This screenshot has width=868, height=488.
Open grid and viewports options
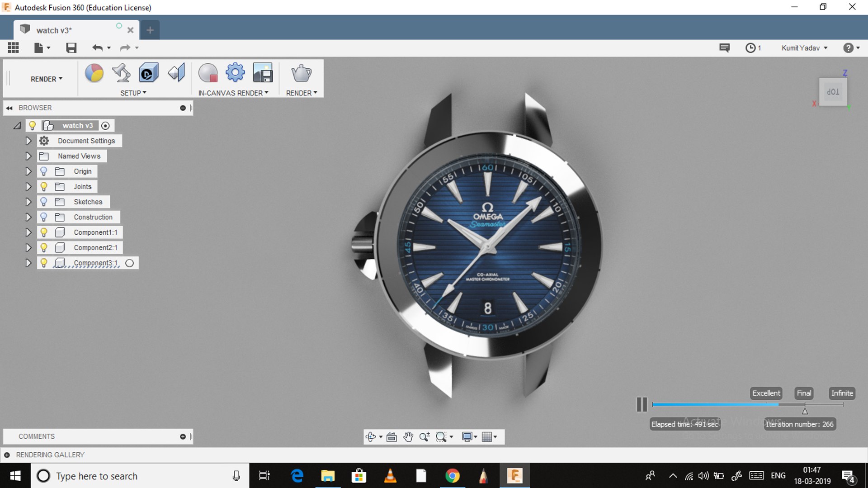pos(490,437)
